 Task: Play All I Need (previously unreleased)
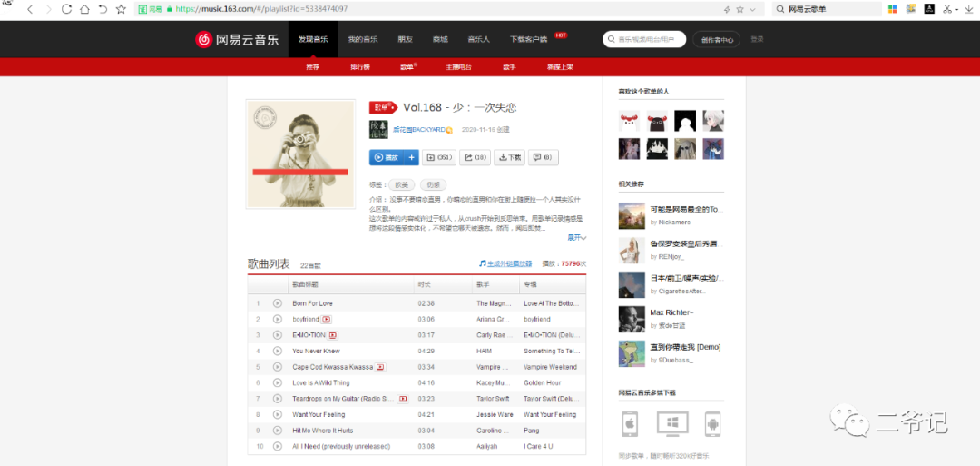point(278,447)
